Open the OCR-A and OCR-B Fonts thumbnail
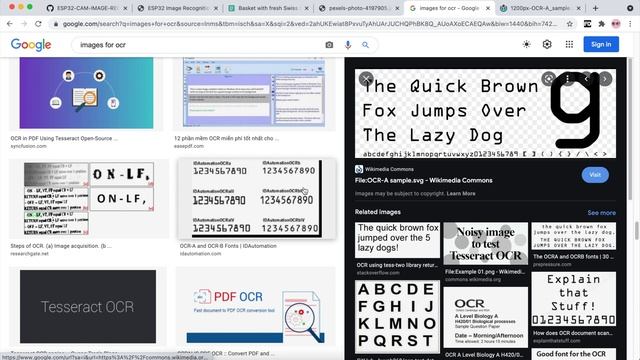The height and width of the screenshot is (360, 640). [257, 198]
